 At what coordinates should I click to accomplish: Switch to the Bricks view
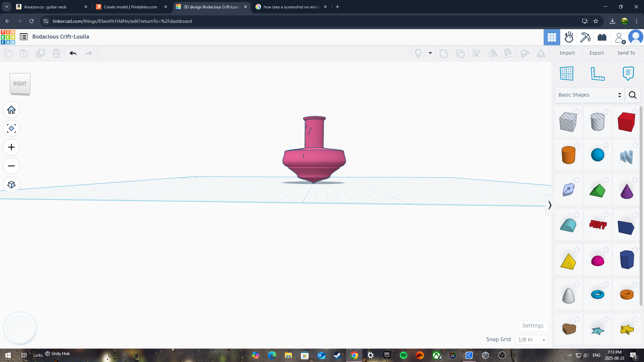[x=602, y=37]
